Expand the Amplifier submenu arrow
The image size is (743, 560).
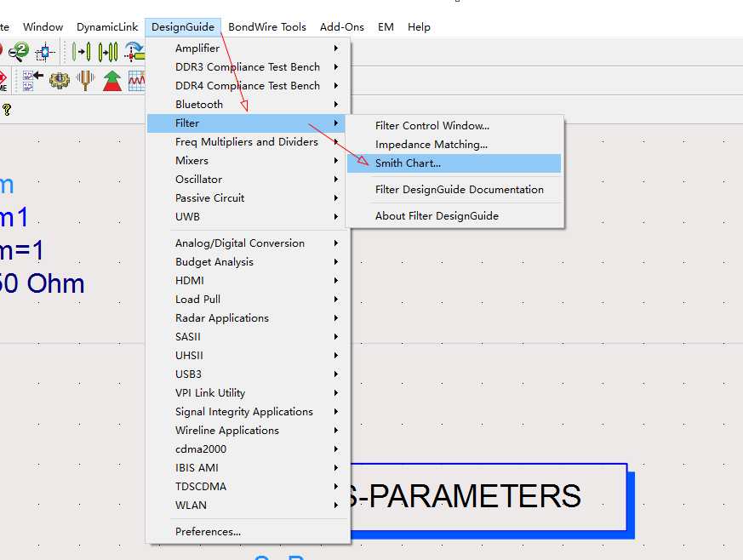click(335, 49)
